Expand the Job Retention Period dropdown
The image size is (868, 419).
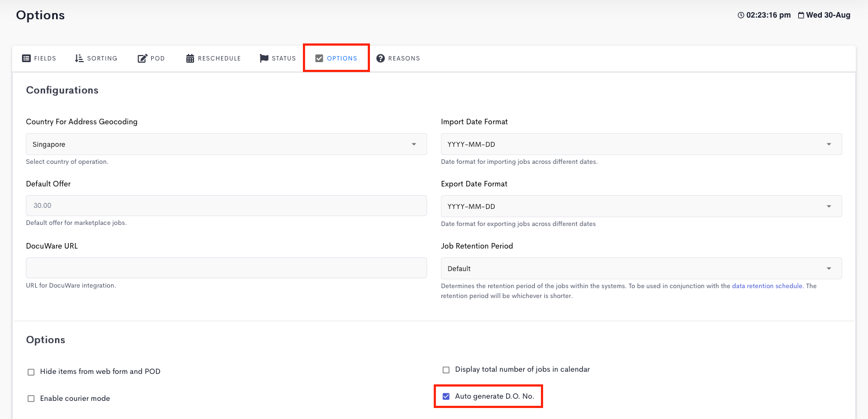click(x=642, y=268)
